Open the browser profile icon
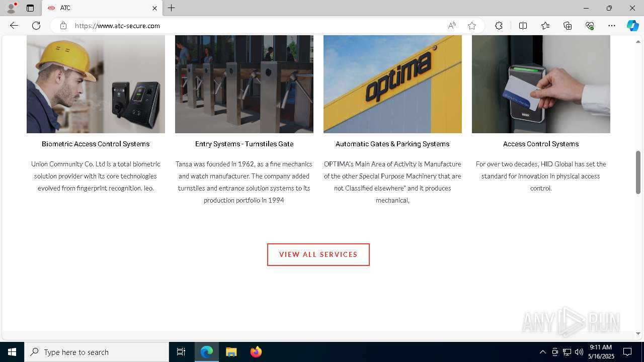 point(11,8)
